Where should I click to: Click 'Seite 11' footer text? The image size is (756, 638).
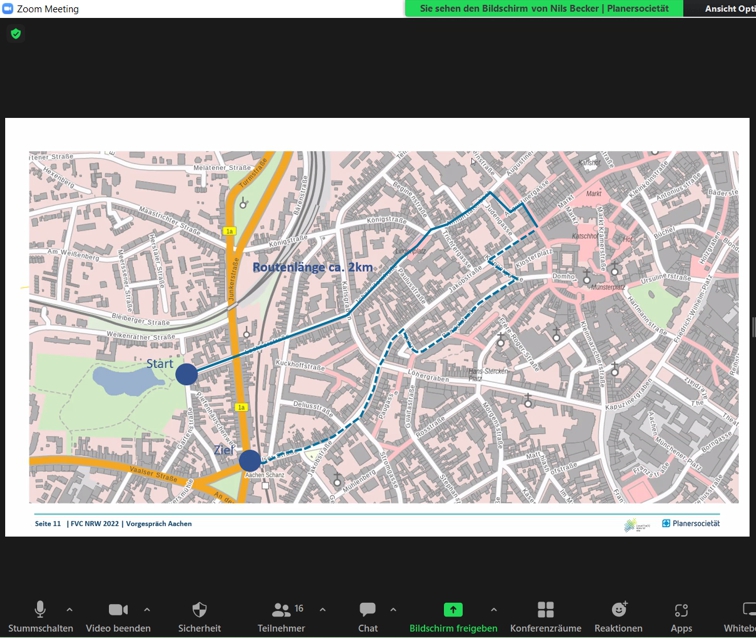point(48,524)
